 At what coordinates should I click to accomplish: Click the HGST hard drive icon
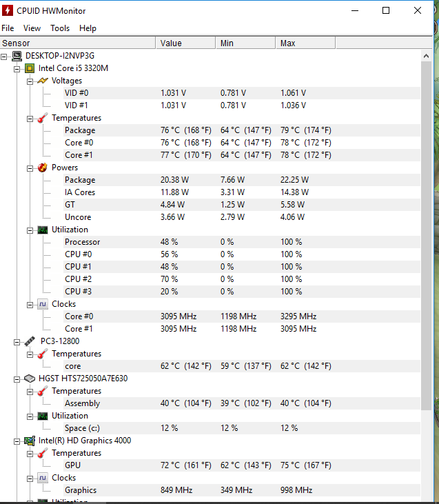(30, 379)
